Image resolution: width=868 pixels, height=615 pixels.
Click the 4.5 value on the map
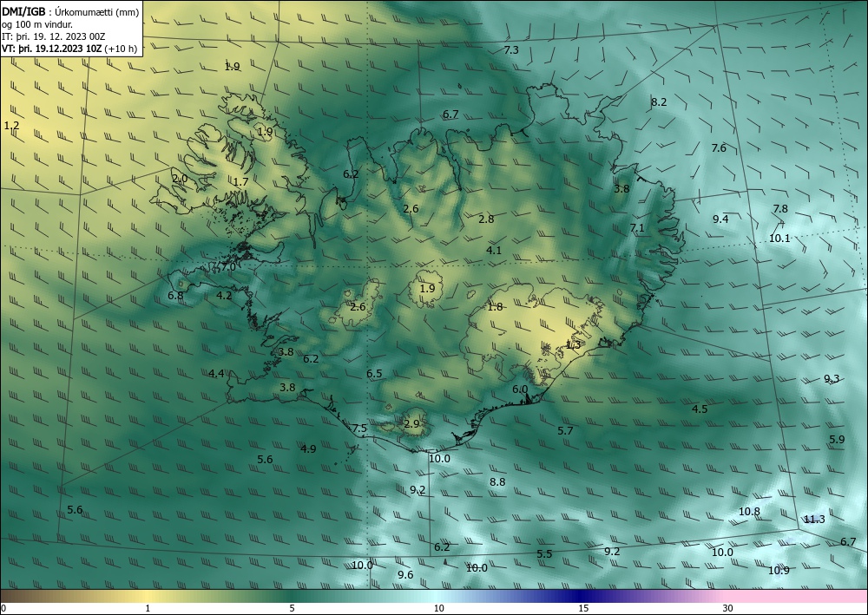point(700,409)
